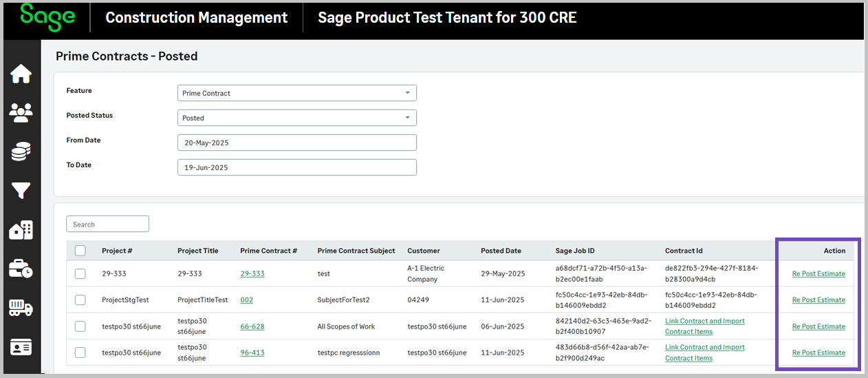868x378 pixels.
Task: Select the 29-May-2025 posted date cell
Action: pyautogui.click(x=503, y=273)
